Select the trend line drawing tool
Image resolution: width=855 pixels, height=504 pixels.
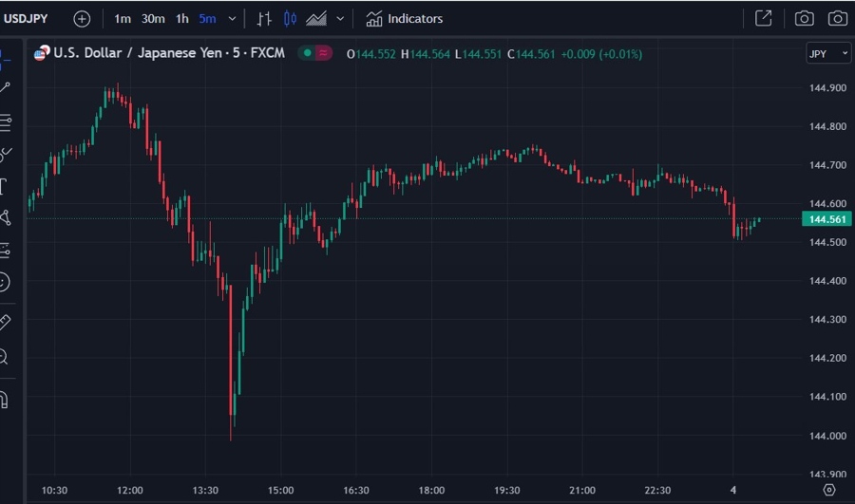(5, 87)
